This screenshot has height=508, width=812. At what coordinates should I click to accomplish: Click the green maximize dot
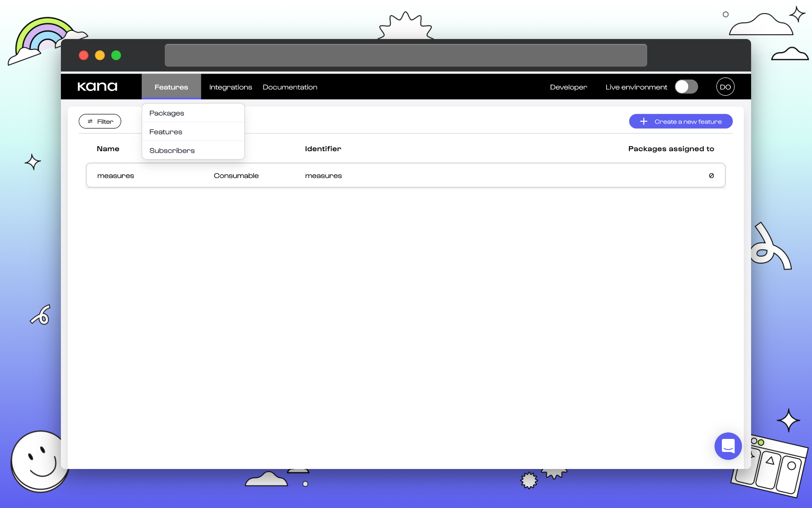tap(116, 55)
